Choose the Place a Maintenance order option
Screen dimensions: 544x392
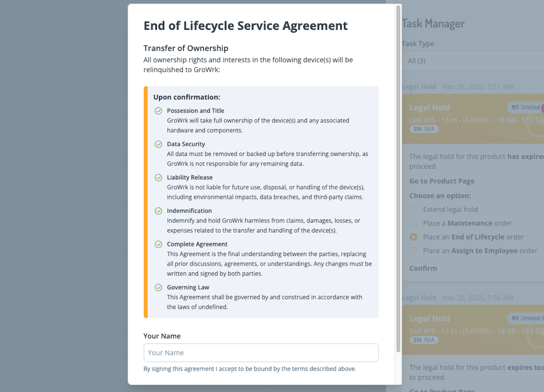413,223
